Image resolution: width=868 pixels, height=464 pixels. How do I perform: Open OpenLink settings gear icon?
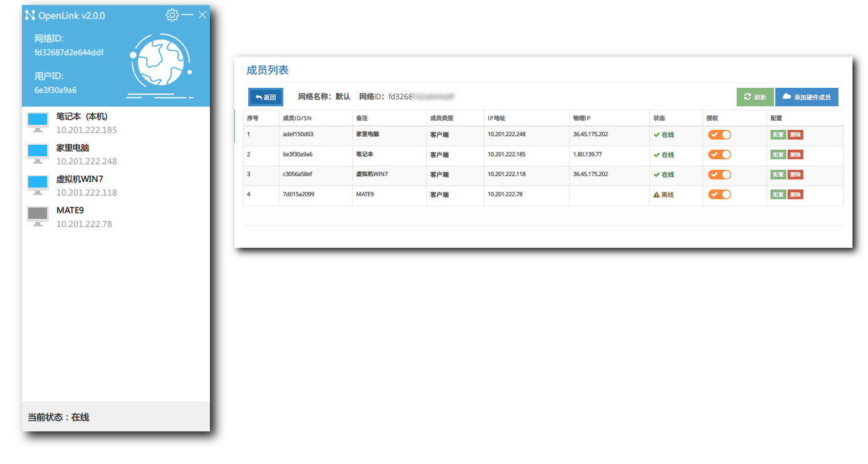pos(172,15)
